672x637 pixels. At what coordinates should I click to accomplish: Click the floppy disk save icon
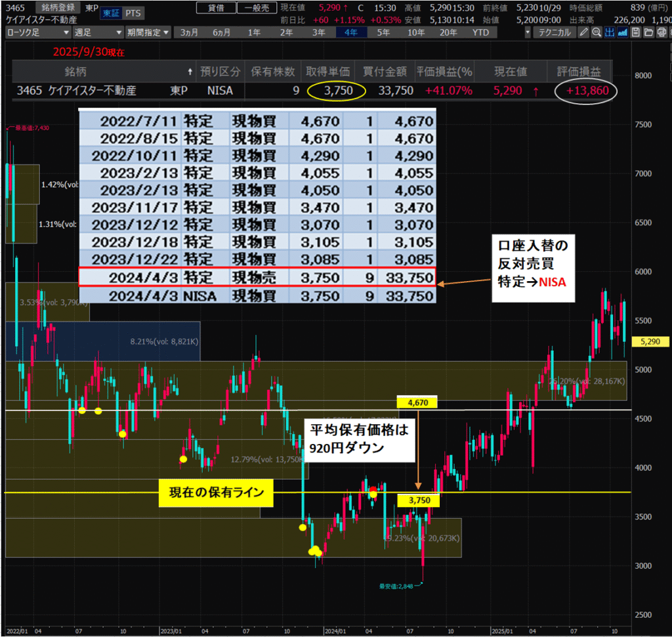[635, 32]
